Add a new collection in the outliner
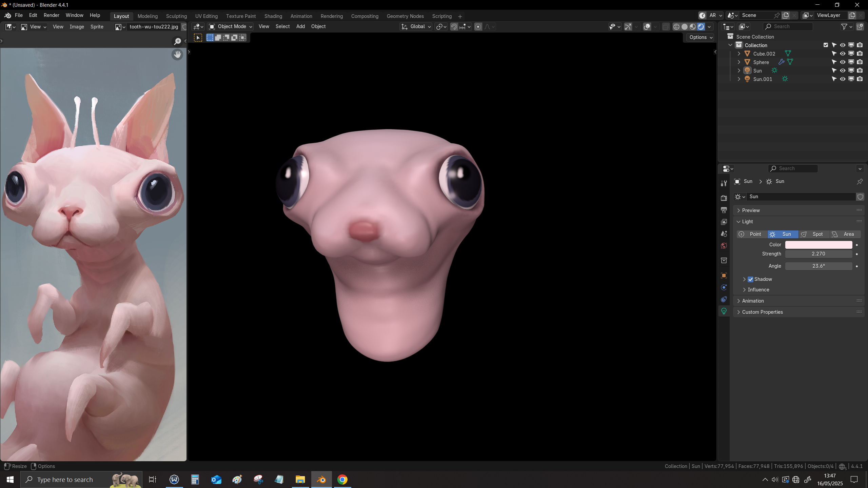 click(x=860, y=27)
